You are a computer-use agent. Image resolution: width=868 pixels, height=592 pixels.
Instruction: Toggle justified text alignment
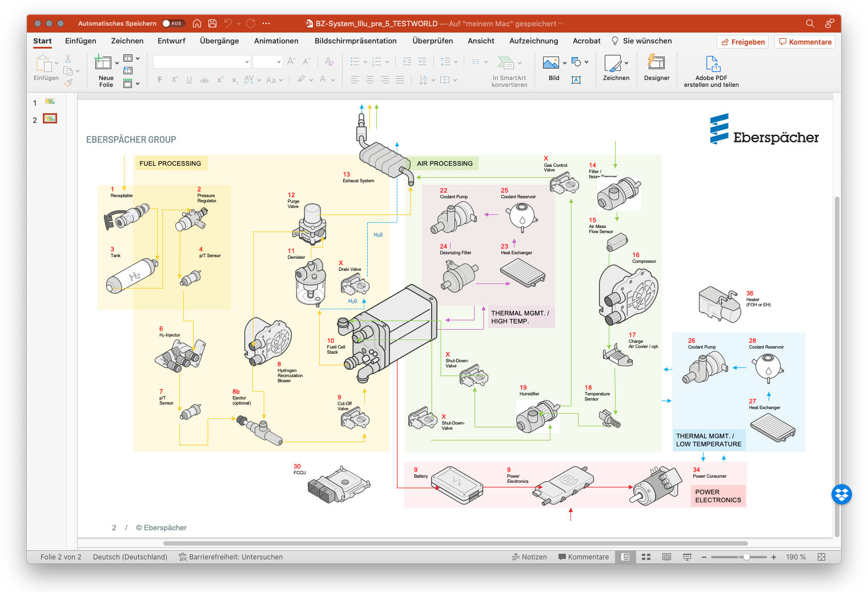coord(400,80)
